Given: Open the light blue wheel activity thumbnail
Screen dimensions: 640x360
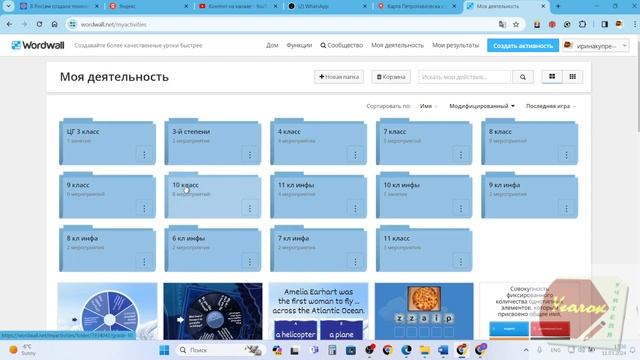Looking at the screenshot, I should tap(107, 311).
